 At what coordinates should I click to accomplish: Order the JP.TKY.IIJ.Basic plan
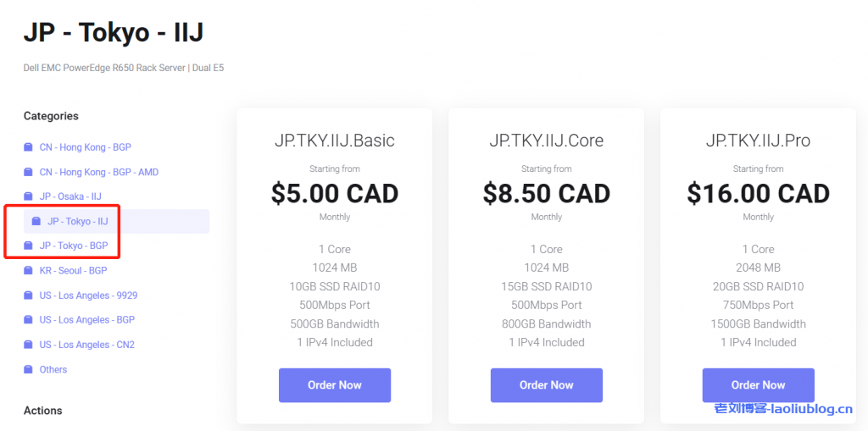pyautogui.click(x=335, y=385)
